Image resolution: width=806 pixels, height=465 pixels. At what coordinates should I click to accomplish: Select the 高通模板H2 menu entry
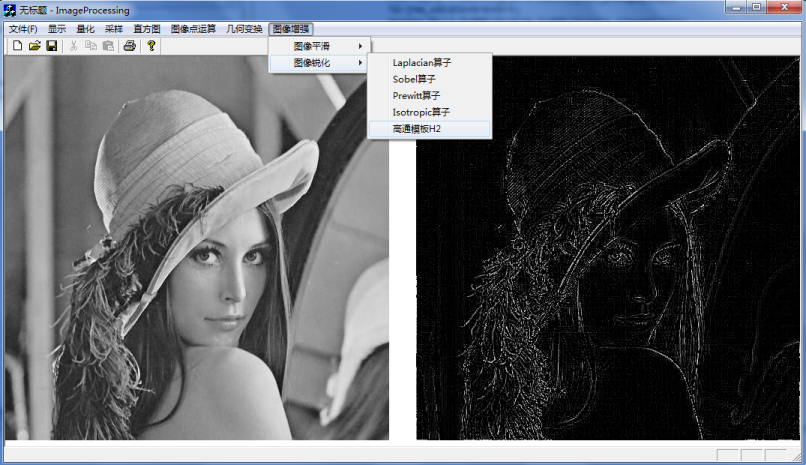point(430,129)
